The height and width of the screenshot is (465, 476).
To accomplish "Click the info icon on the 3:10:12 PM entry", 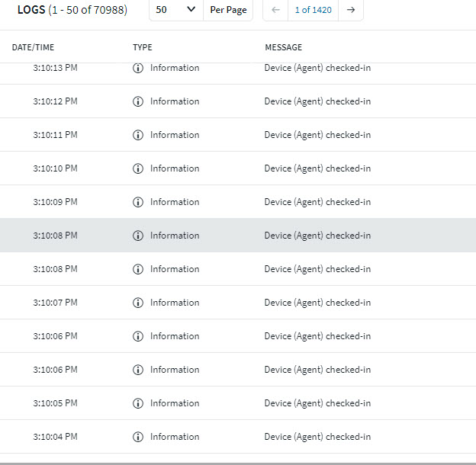I will (x=138, y=101).
